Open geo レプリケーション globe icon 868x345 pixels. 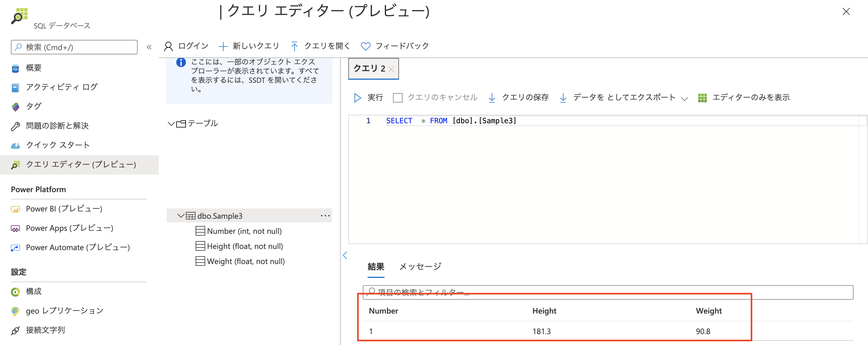point(15,311)
